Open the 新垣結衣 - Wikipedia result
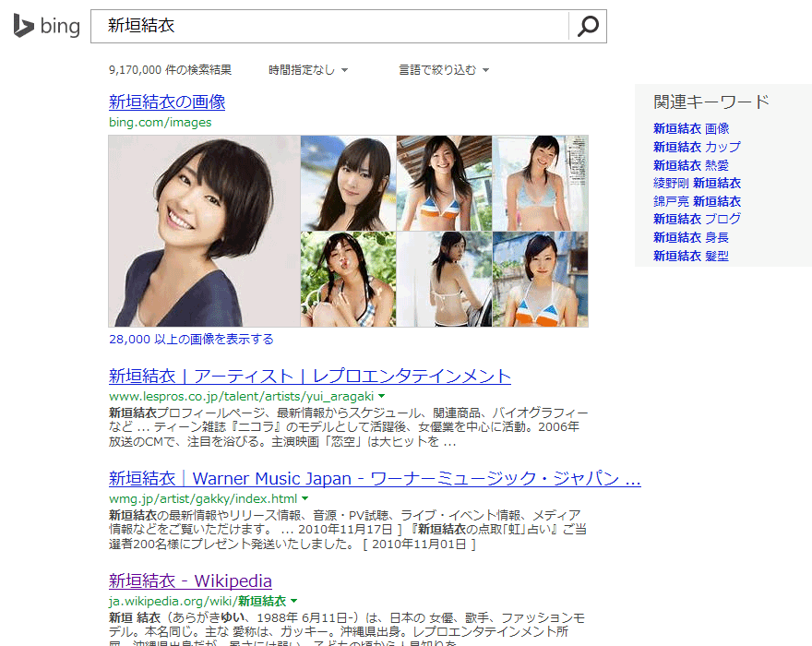 click(190, 580)
